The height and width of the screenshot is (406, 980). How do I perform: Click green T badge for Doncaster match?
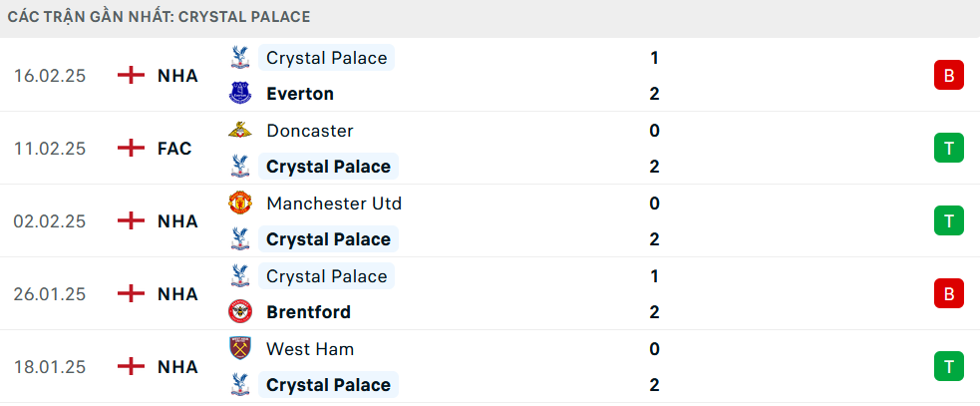pyautogui.click(x=949, y=149)
